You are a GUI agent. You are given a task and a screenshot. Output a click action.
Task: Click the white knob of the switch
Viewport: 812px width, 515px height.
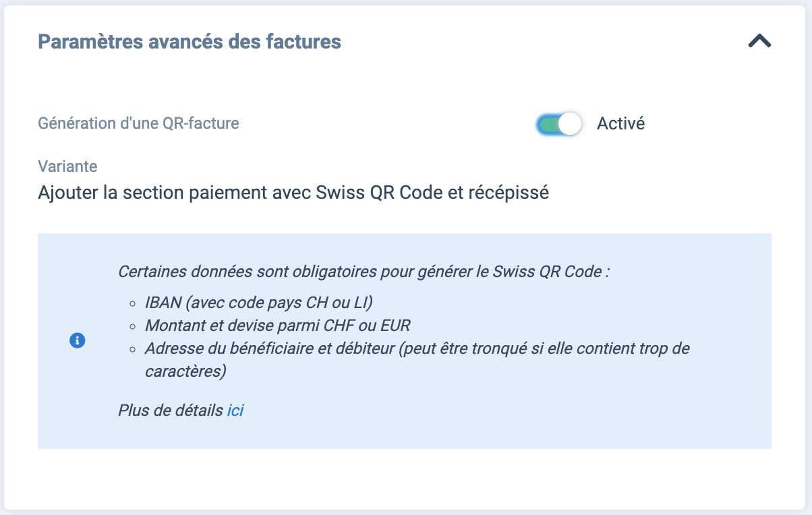pos(571,124)
